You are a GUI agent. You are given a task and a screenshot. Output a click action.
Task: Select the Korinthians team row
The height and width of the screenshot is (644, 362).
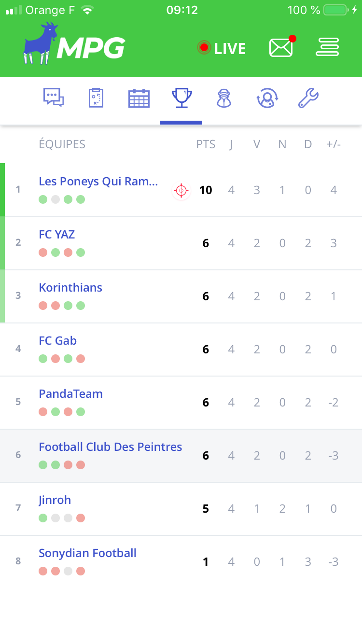pyautogui.click(x=70, y=288)
